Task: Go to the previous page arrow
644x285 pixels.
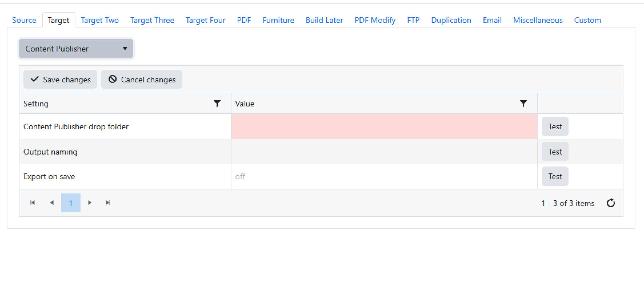Action: click(x=52, y=203)
